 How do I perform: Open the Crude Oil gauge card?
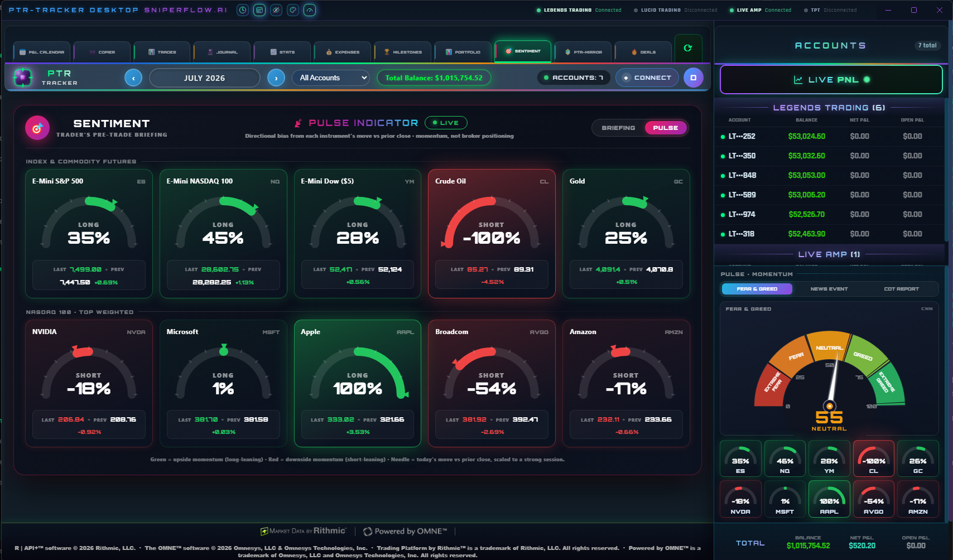492,234
